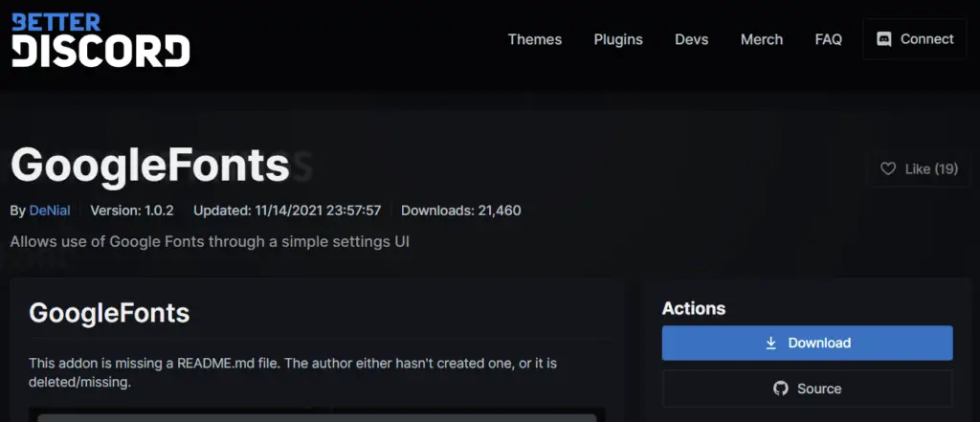Click the Discord icon in Connect button
Image resolution: width=980 pixels, height=422 pixels.
[883, 39]
